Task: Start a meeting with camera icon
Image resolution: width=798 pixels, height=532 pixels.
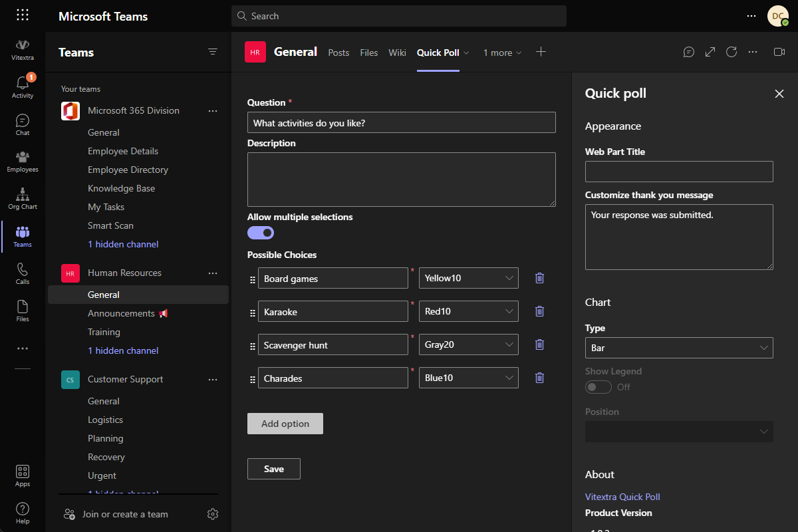Action: [x=779, y=52]
